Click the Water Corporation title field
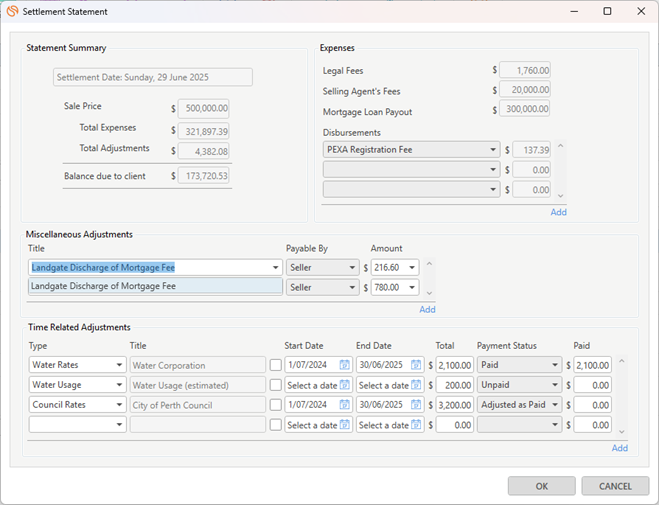The width and height of the screenshot is (659, 505). coord(198,365)
